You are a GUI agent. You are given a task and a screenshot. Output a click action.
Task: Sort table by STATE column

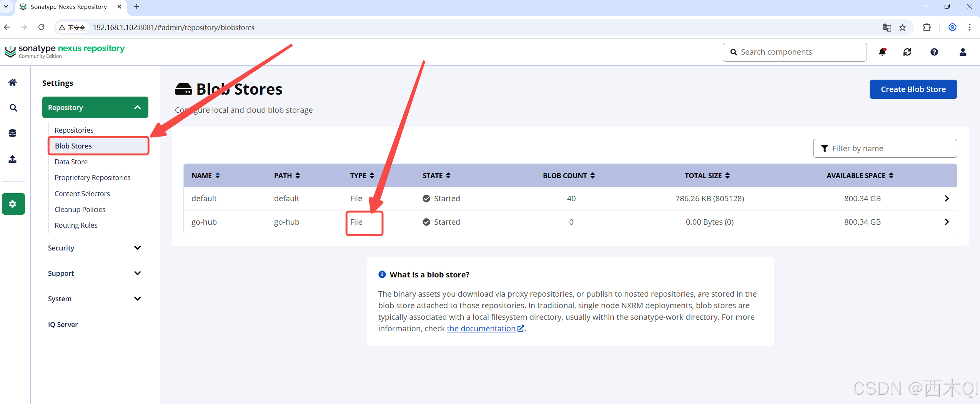point(436,176)
